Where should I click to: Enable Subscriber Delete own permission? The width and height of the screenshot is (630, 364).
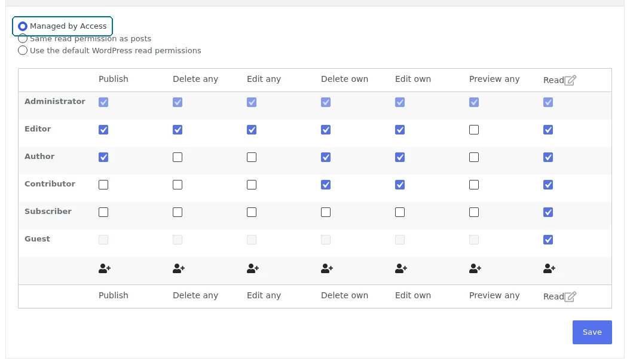(326, 212)
